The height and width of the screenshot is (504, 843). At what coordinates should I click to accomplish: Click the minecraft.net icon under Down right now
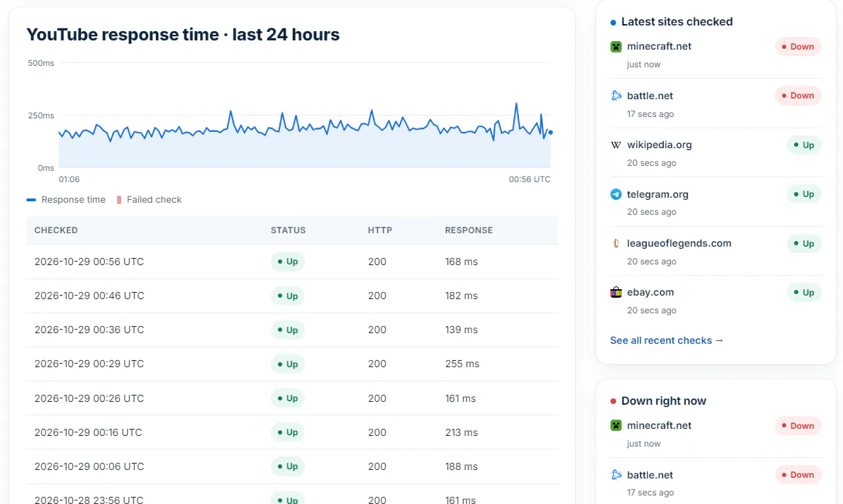pyautogui.click(x=616, y=425)
